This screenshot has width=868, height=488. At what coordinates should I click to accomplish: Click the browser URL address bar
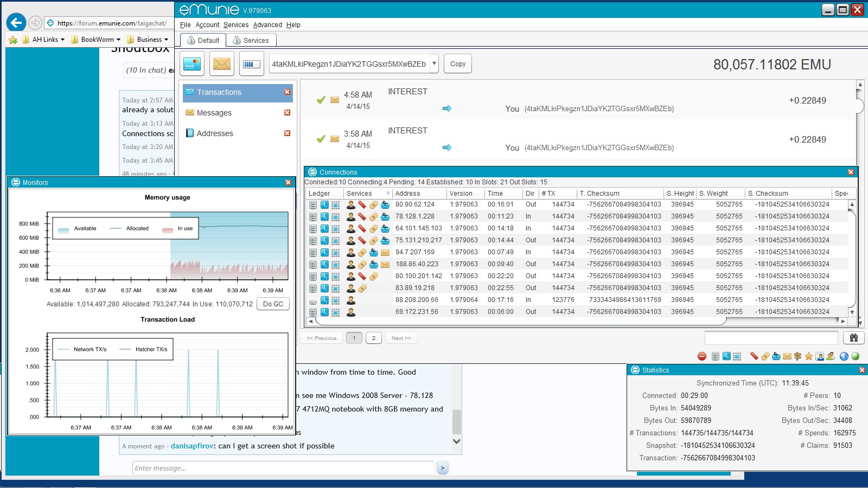coord(108,23)
